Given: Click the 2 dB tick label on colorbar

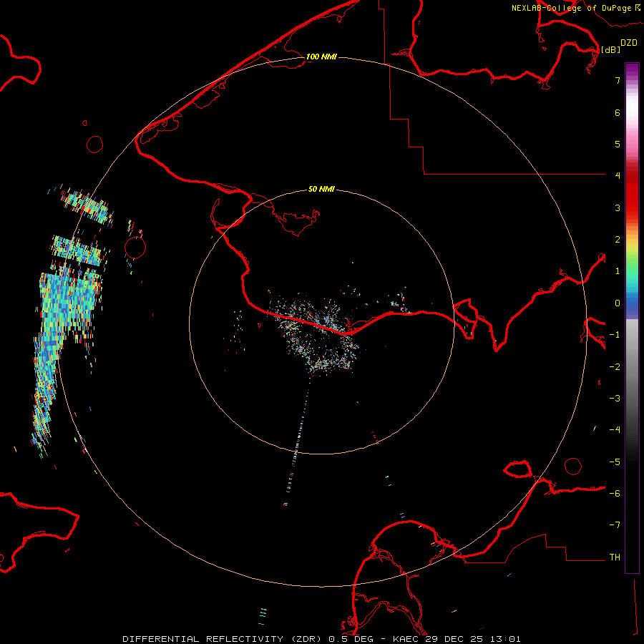Looking at the screenshot, I should pyautogui.click(x=618, y=240).
